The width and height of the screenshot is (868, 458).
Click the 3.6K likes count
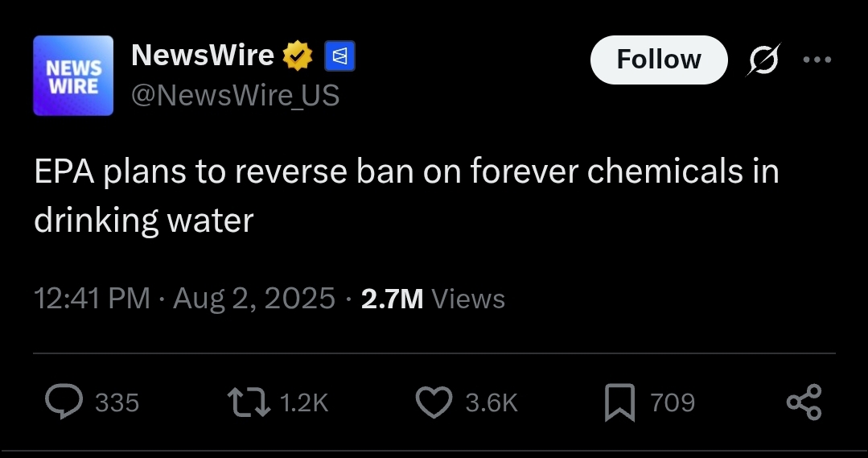click(492, 402)
